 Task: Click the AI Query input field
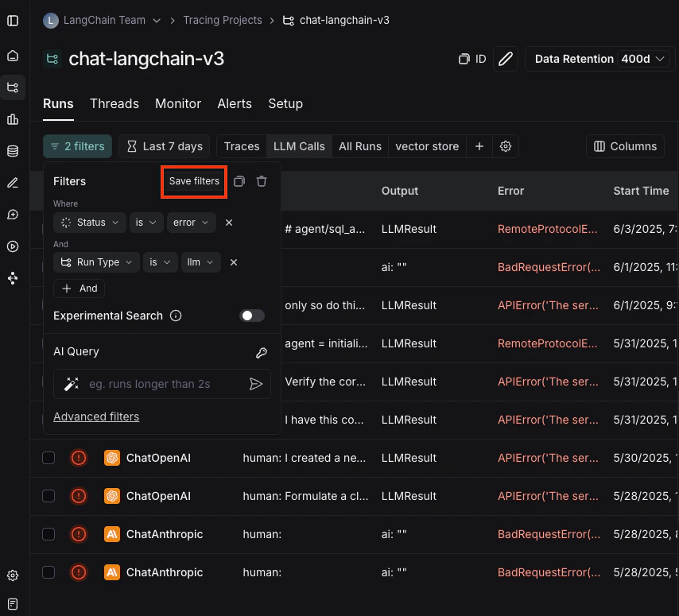point(162,384)
